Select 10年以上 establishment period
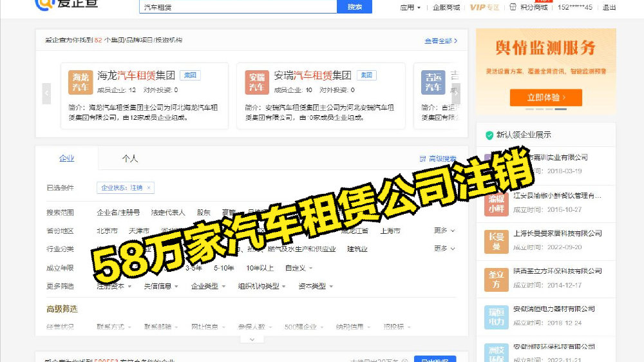 tap(260, 268)
